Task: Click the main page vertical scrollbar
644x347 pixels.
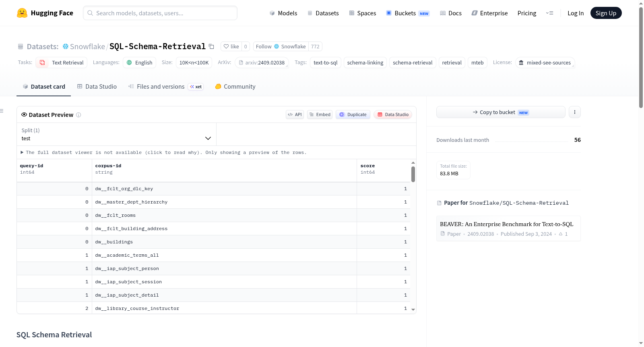Action: tap(641, 57)
